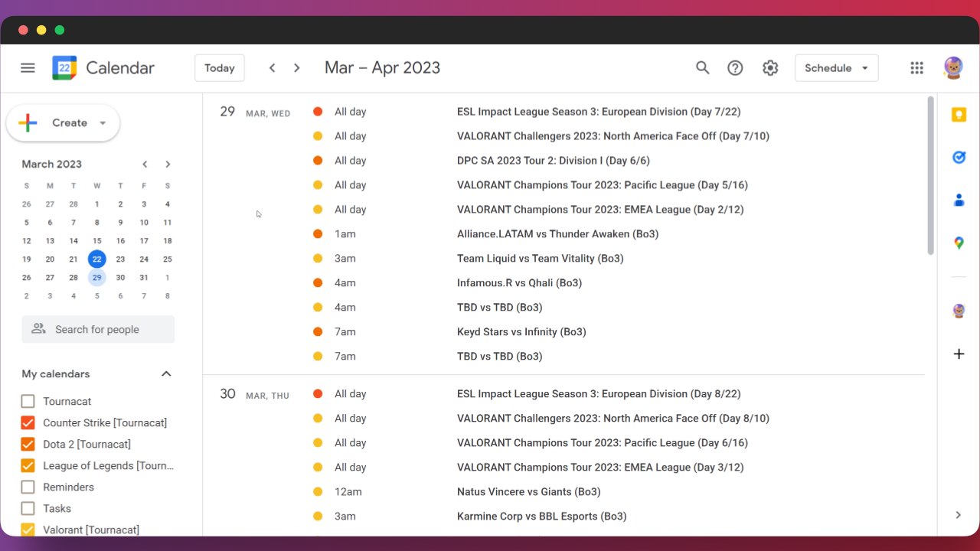This screenshot has height=551, width=980.
Task: Open Google Keep in side panel
Action: pyautogui.click(x=959, y=115)
